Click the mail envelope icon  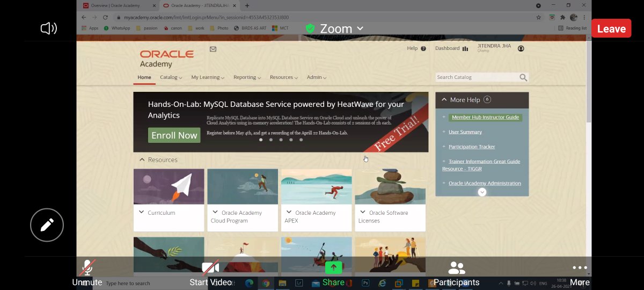(213, 49)
